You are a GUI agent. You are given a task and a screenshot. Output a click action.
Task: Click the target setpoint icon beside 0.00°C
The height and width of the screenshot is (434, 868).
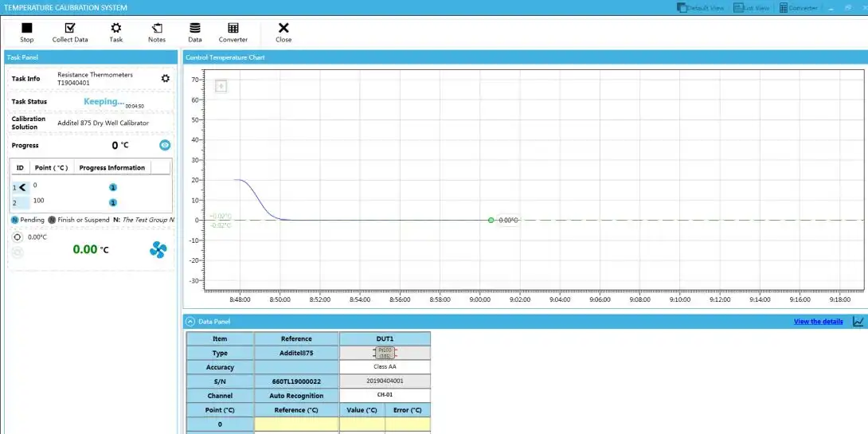[18, 237]
